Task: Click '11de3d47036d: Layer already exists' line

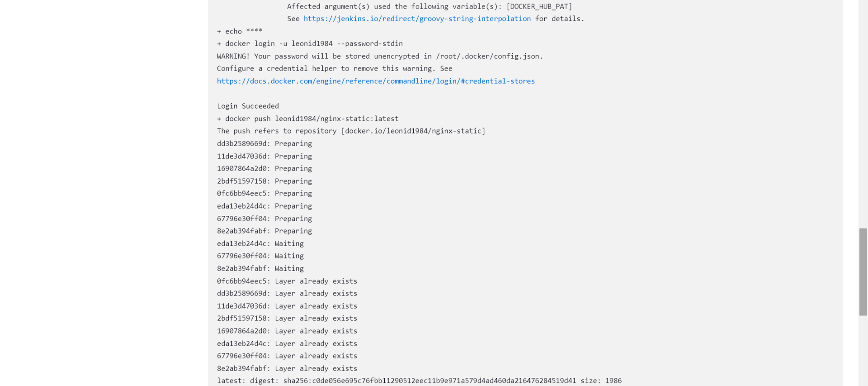Action: tap(287, 306)
